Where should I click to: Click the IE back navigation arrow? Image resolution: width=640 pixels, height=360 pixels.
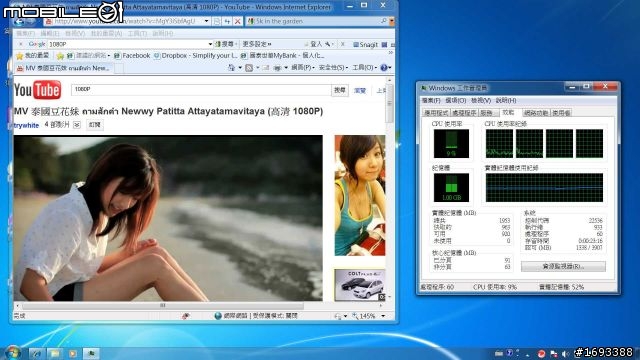click(x=19, y=21)
